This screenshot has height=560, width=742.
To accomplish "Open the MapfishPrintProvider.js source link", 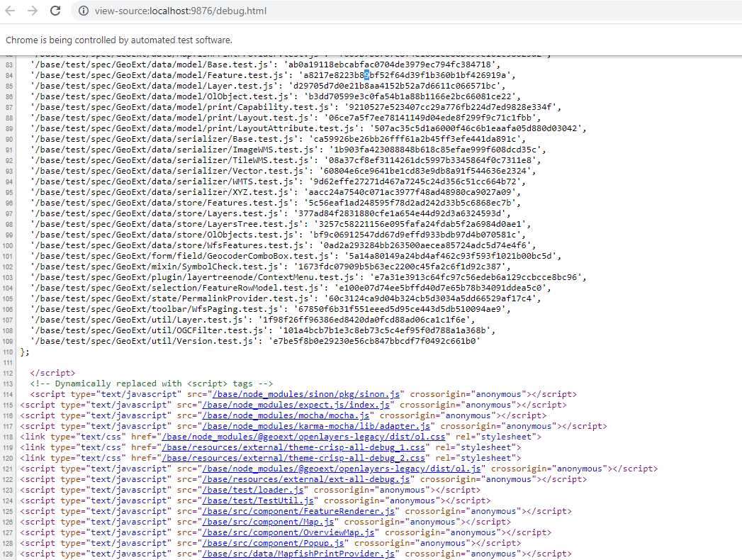I will click(298, 554).
